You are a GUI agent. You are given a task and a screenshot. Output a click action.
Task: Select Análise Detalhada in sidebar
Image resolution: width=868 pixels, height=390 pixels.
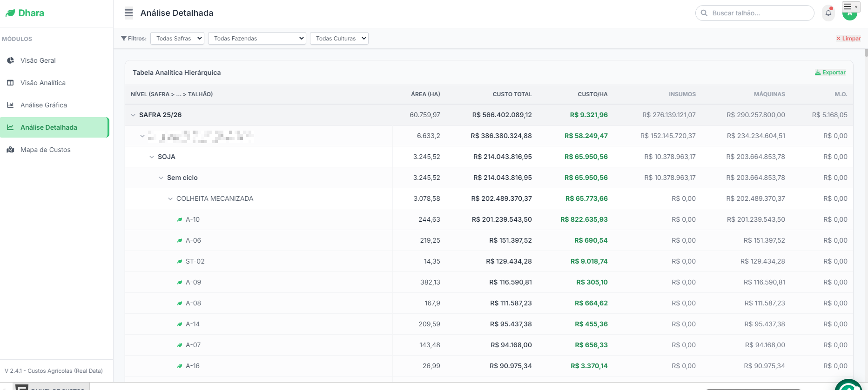[x=54, y=127]
